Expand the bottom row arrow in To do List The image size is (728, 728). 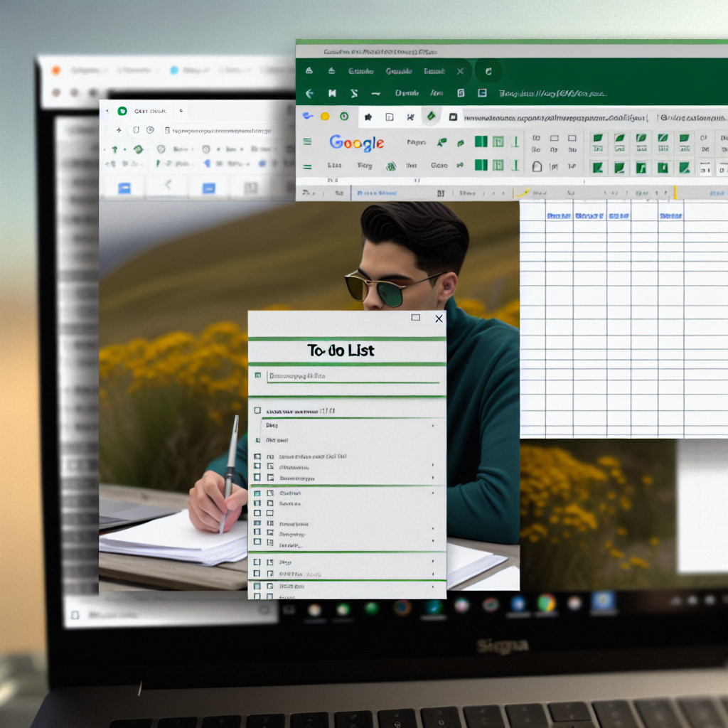coord(433,587)
